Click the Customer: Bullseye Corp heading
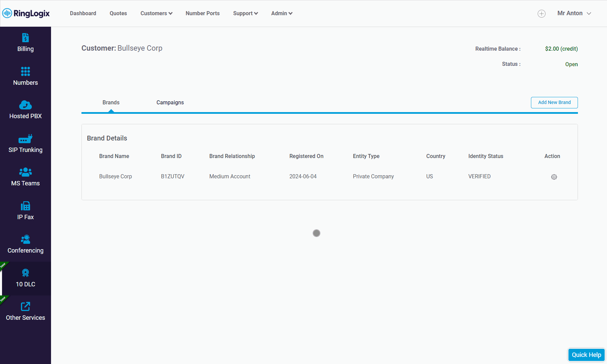Screen dimensions: 607x364 tap(122, 48)
